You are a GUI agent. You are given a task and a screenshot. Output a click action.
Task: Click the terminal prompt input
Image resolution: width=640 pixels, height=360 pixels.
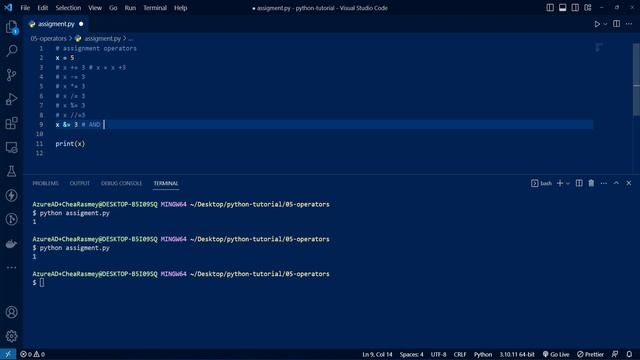[x=42, y=282]
